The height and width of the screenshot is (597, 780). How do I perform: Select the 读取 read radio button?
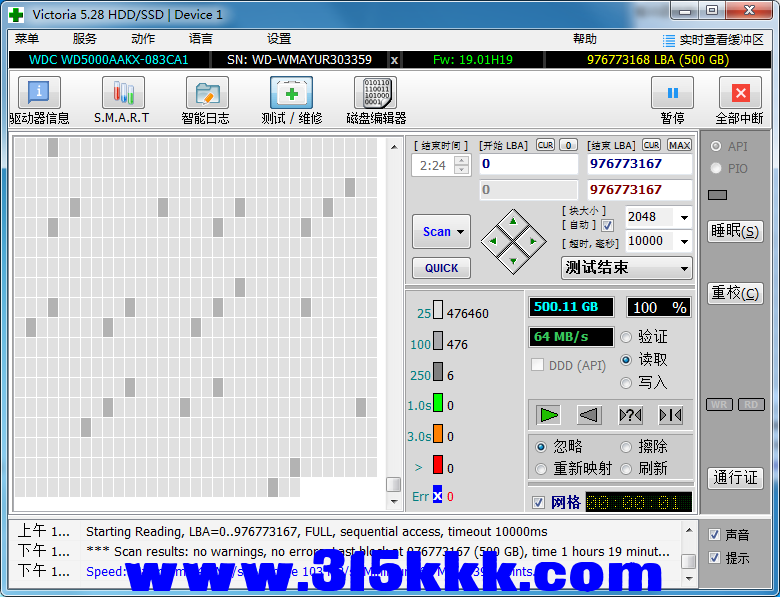[x=626, y=360]
